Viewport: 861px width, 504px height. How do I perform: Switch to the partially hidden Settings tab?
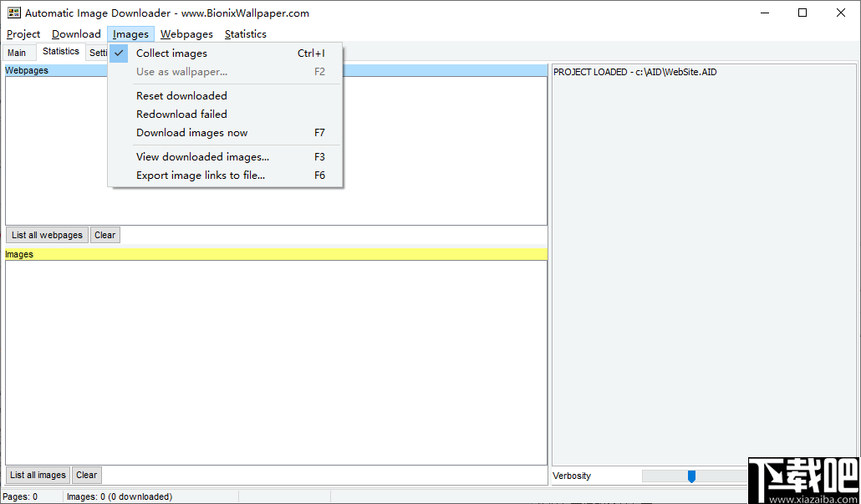tap(98, 53)
